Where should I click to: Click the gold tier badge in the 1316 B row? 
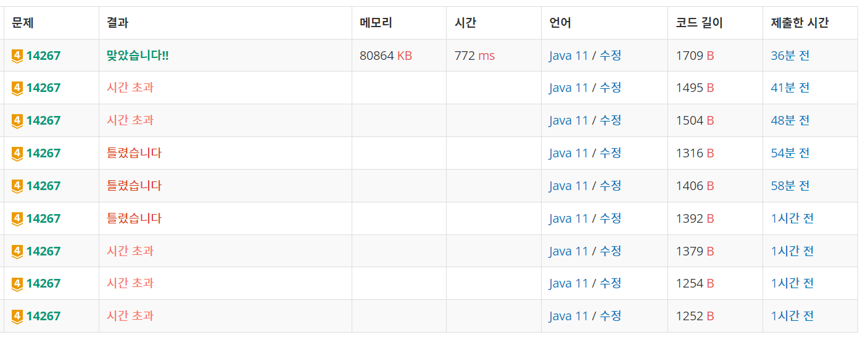[17, 153]
